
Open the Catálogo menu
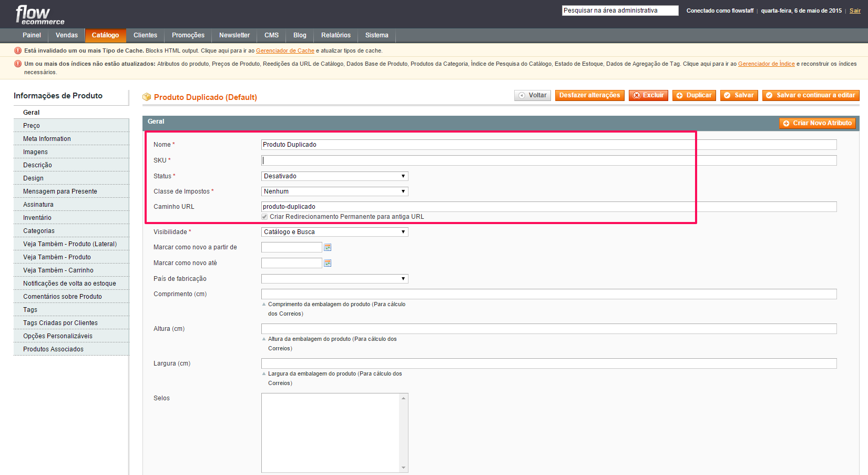105,35
